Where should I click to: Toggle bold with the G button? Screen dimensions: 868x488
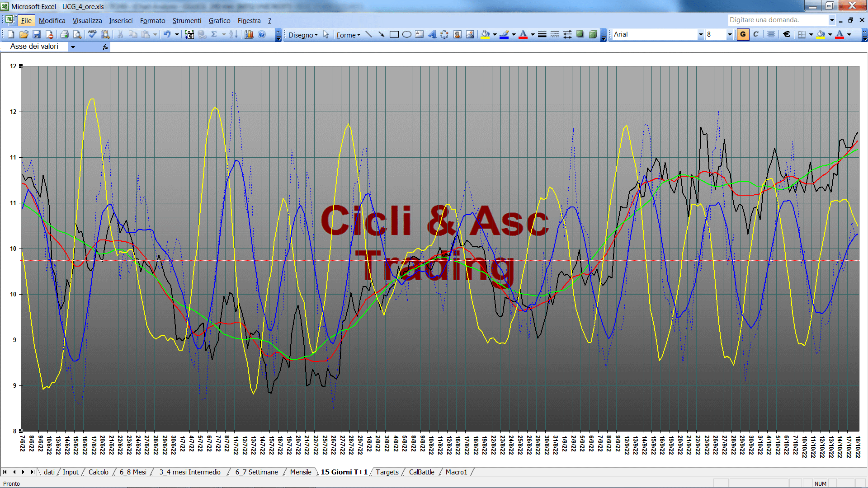[x=743, y=34]
